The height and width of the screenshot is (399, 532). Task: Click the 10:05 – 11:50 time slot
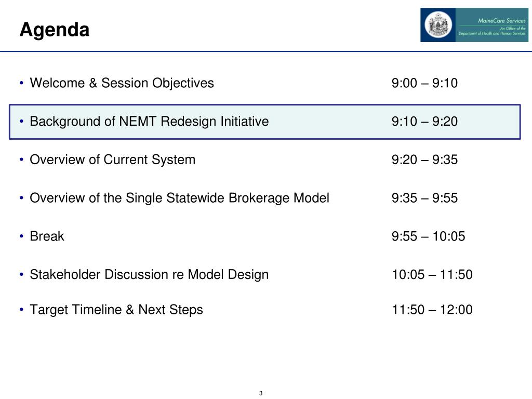pyautogui.click(x=432, y=275)
